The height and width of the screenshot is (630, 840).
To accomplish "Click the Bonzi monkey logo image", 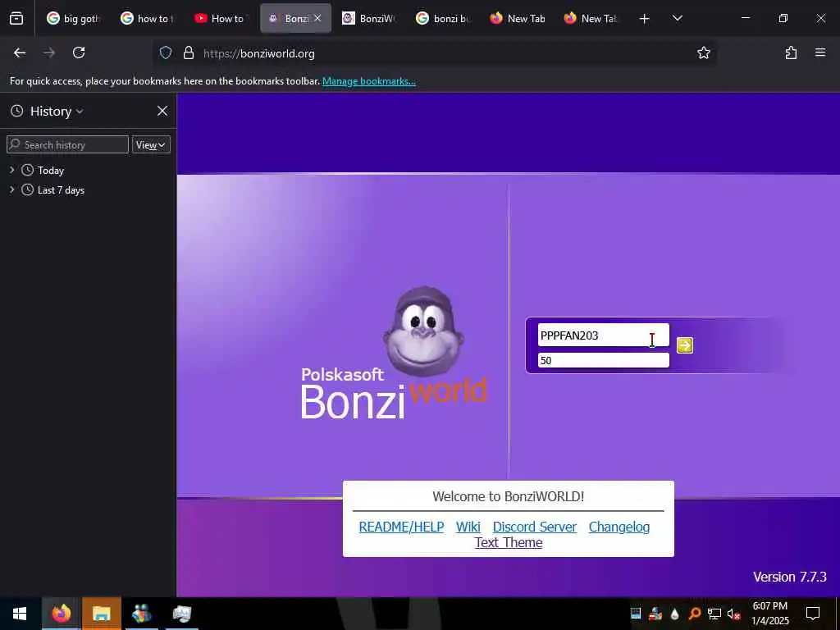I will (x=423, y=332).
